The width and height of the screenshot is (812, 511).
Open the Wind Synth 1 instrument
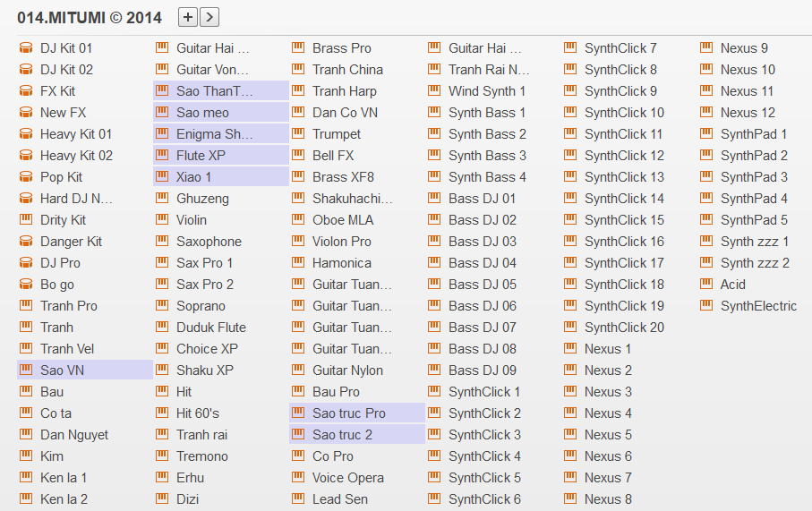(487, 91)
